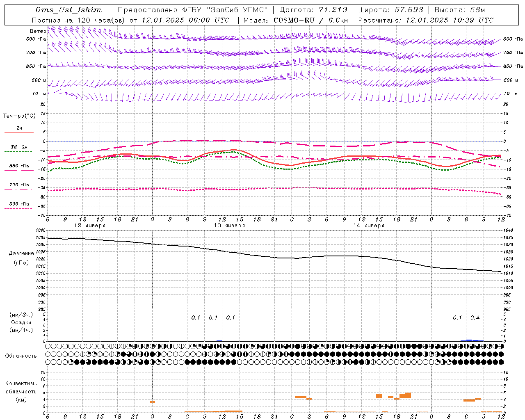Select the Прогноз на 120 часа(ов) text
Viewport: 525px width, 420px height.
79,20
